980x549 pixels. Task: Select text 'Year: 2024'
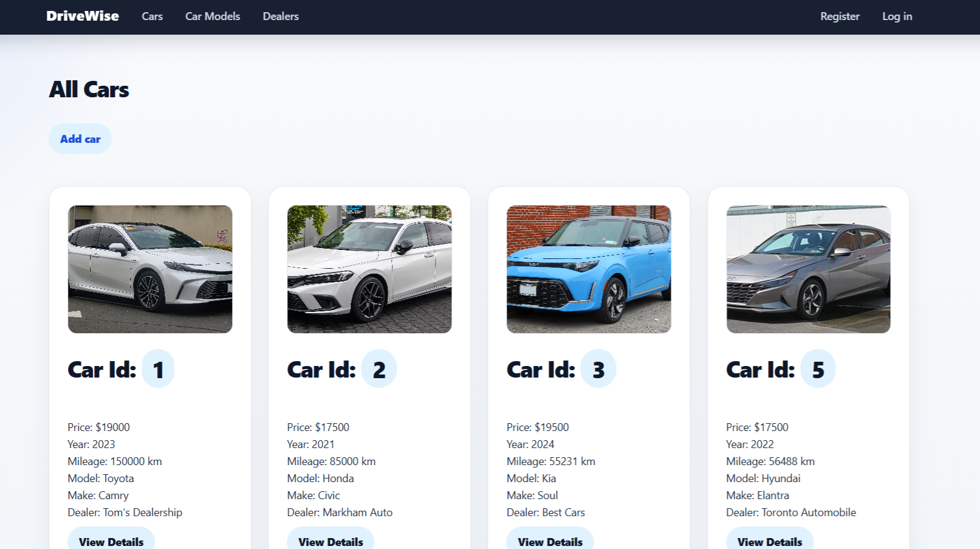click(x=530, y=444)
